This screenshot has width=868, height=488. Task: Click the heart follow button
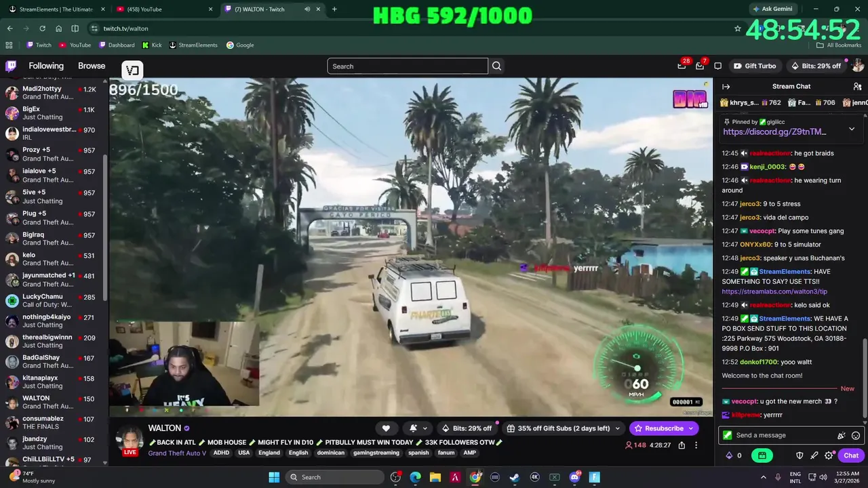[386, 428]
